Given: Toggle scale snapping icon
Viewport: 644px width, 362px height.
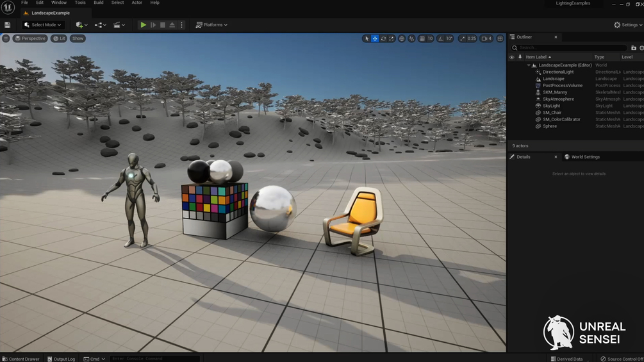Looking at the screenshot, I should (463, 38).
